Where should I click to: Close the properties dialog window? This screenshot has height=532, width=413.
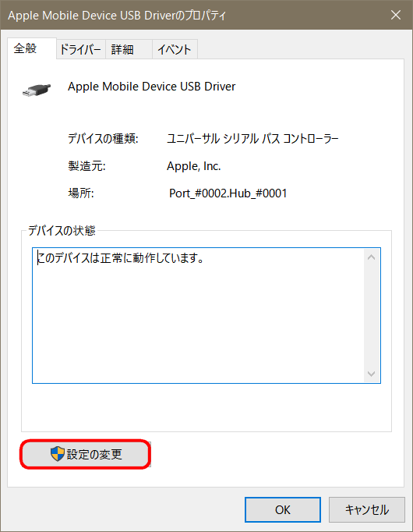click(x=396, y=15)
